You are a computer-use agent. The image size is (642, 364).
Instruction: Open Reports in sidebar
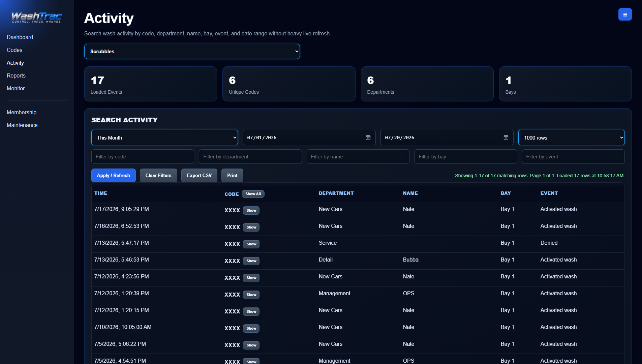pos(16,75)
